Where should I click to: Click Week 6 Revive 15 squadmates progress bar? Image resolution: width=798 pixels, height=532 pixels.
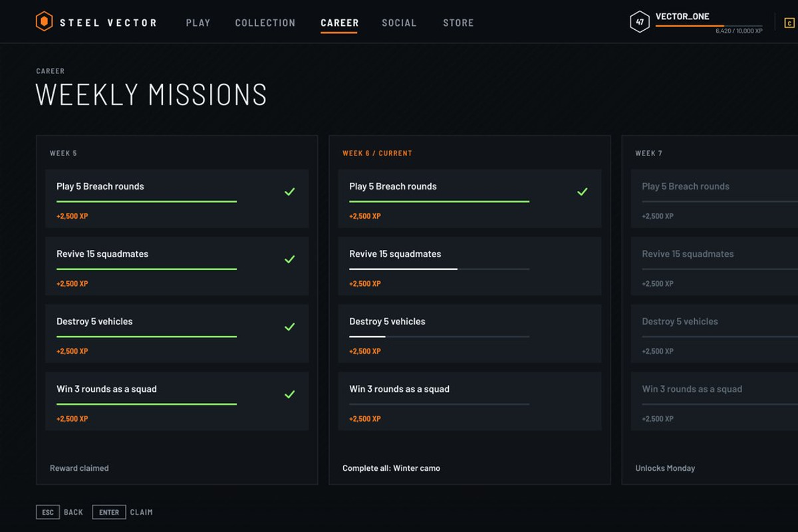[x=440, y=269]
